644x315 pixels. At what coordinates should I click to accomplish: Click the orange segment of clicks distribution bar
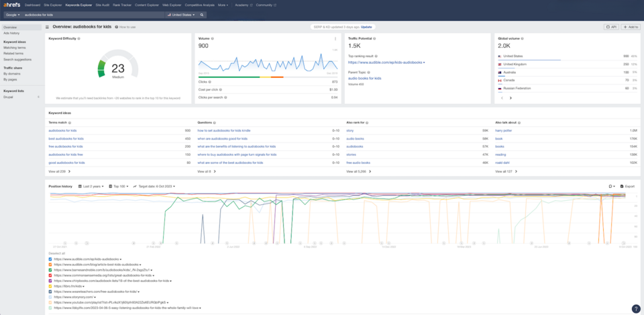click(x=277, y=77)
